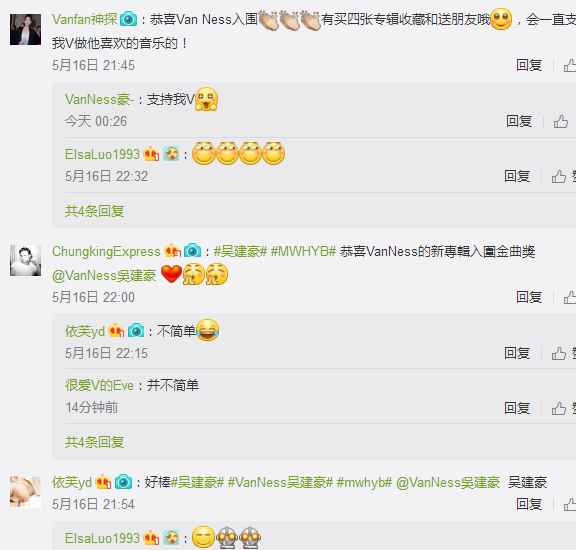Reply to 很爱V的Eve via 回复
The height and width of the screenshot is (550, 576).
click(517, 408)
